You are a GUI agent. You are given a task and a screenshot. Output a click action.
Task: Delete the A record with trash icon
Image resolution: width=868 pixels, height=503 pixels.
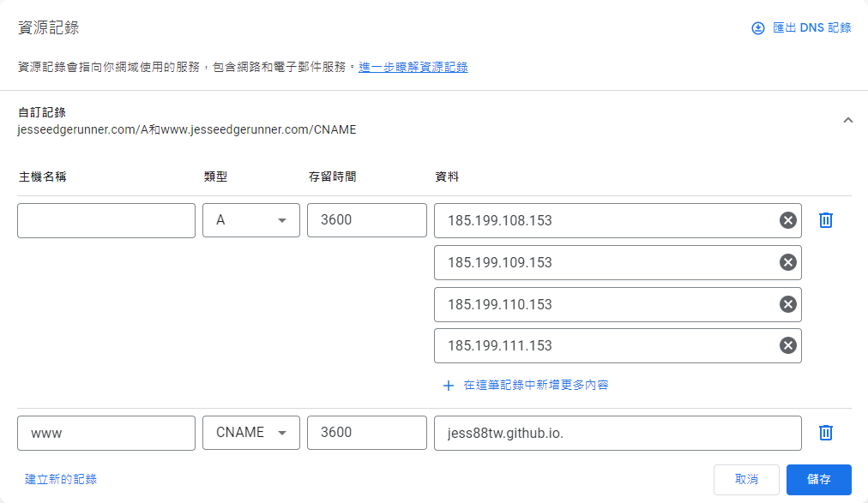click(x=826, y=220)
